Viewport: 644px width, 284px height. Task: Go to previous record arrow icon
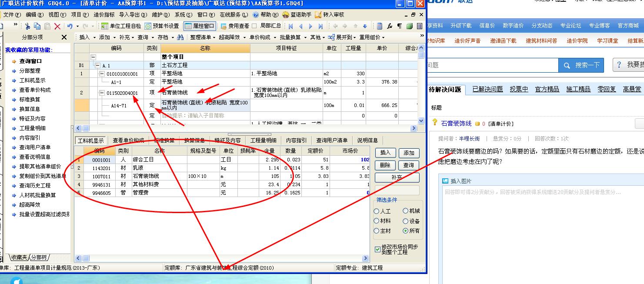click(301, 26)
